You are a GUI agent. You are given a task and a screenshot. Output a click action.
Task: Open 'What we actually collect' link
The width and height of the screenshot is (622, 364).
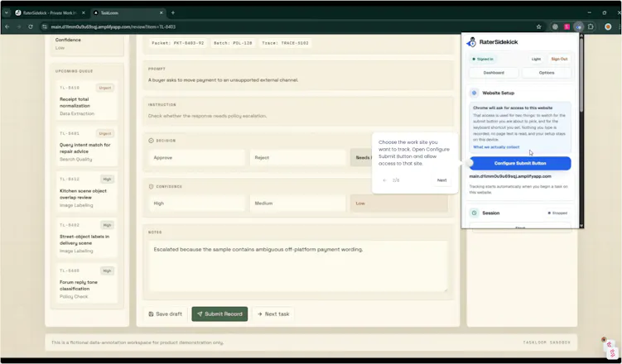496,147
